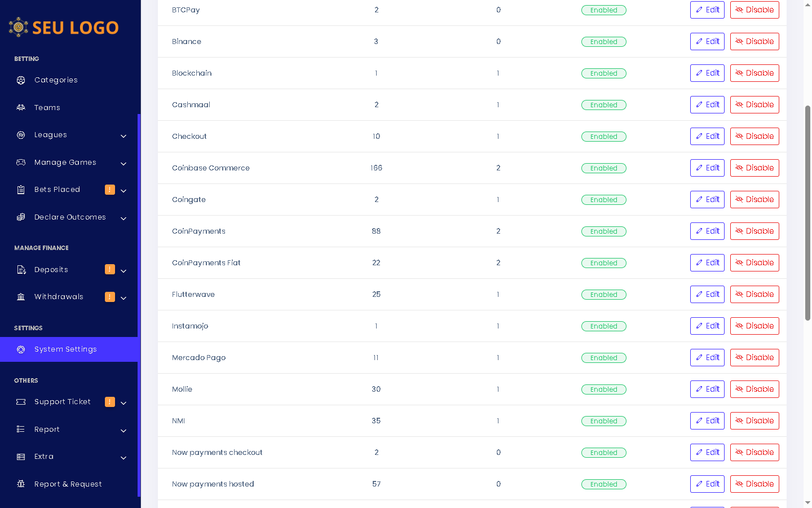
Task: Click the Manage Games gamepad icon
Action: pyautogui.click(x=21, y=163)
